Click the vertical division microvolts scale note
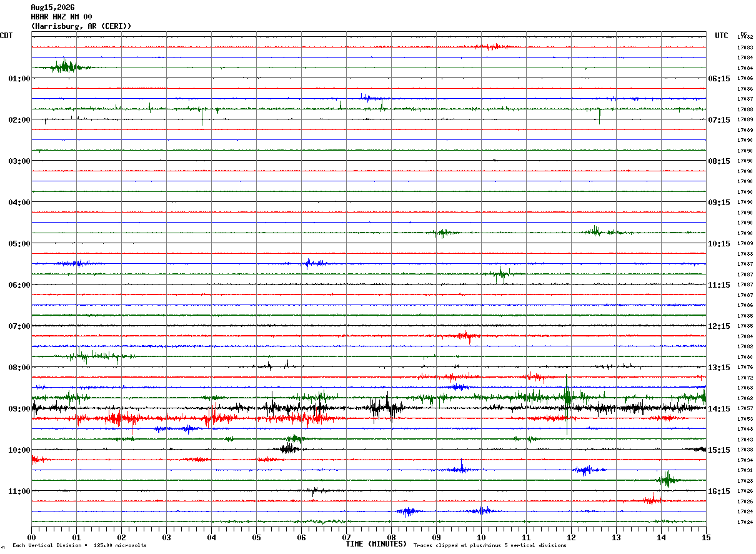Viewport: 756px width, 554px height. pos(79,545)
